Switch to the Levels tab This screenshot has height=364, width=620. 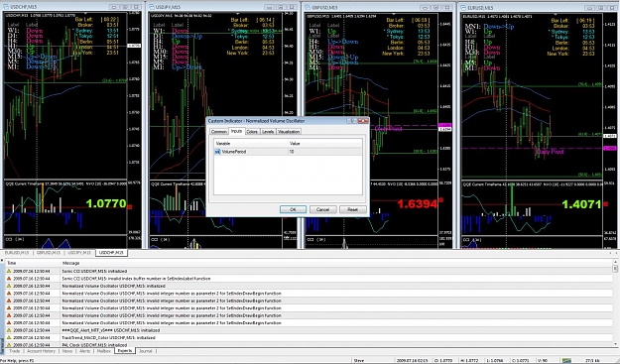pyautogui.click(x=268, y=132)
